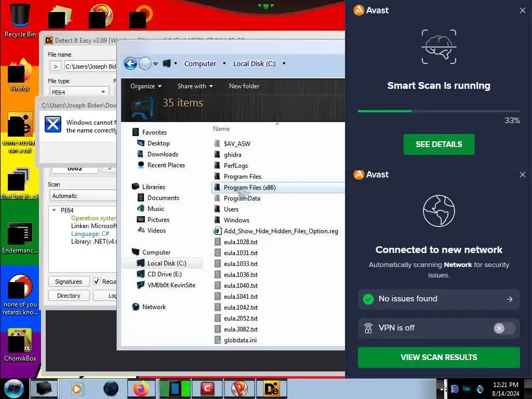Click Local Disk (C:) in the breadcrumb

(254, 63)
